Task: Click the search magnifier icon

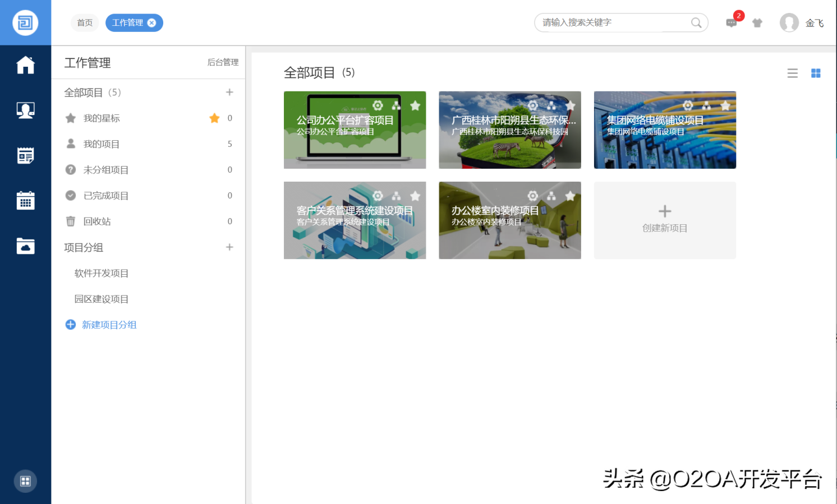Action: pyautogui.click(x=696, y=22)
